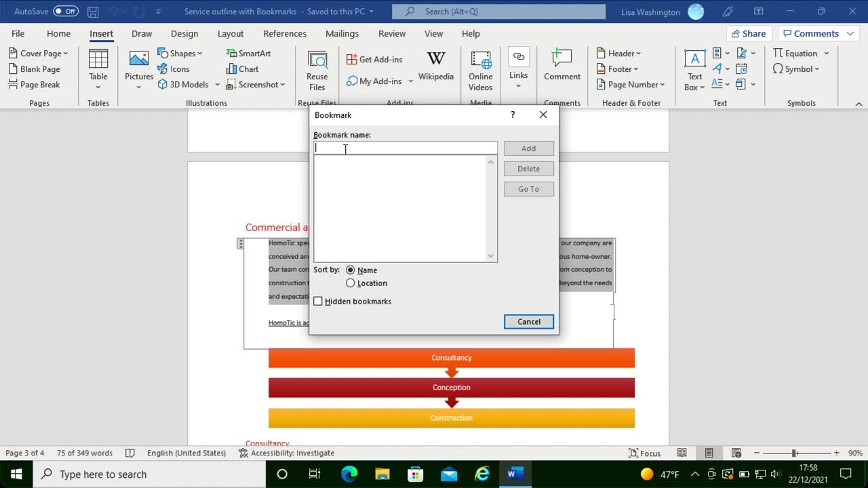Expand the Shapes dropdown
868x488 pixels.
point(180,54)
